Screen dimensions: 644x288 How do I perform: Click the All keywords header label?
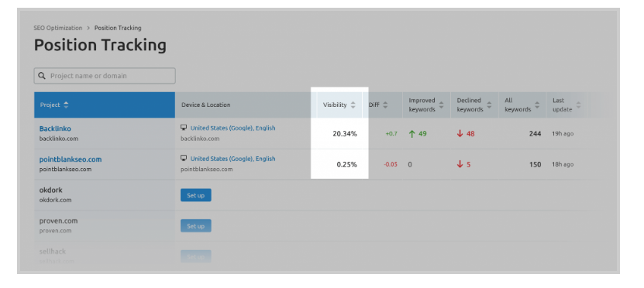(518, 105)
